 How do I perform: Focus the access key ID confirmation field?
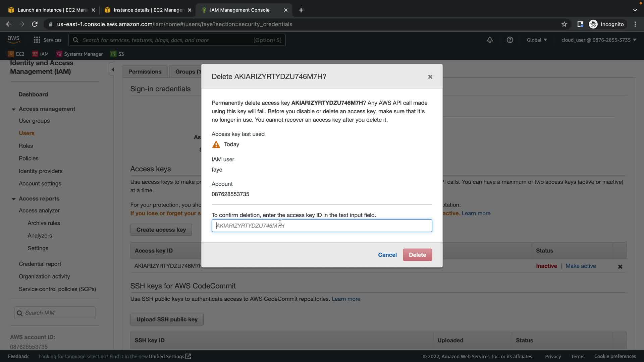pos(322,226)
